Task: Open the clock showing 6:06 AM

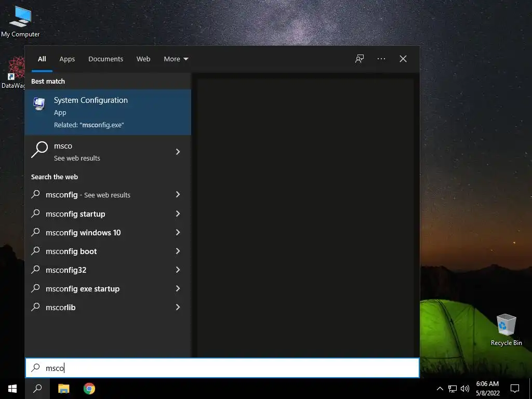Action: click(487, 389)
